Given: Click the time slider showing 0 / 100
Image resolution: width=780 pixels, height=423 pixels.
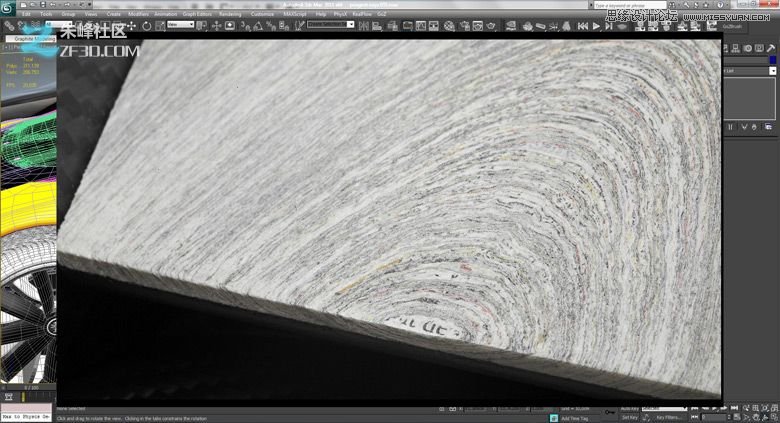Looking at the screenshot, I should pyautogui.click(x=31, y=387).
